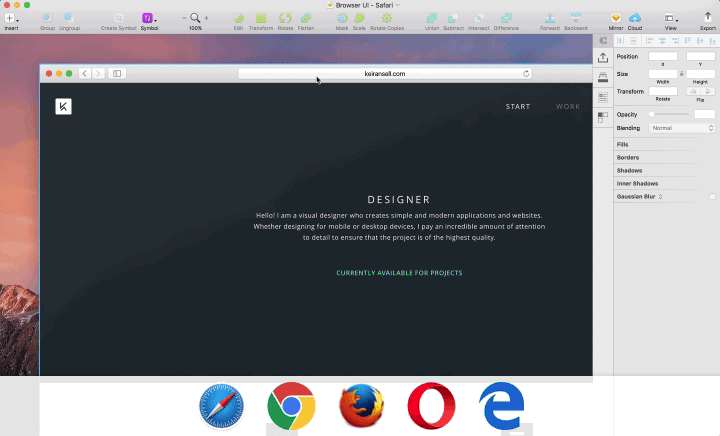
Task: Click the flip horizontal button
Action: tap(693, 91)
